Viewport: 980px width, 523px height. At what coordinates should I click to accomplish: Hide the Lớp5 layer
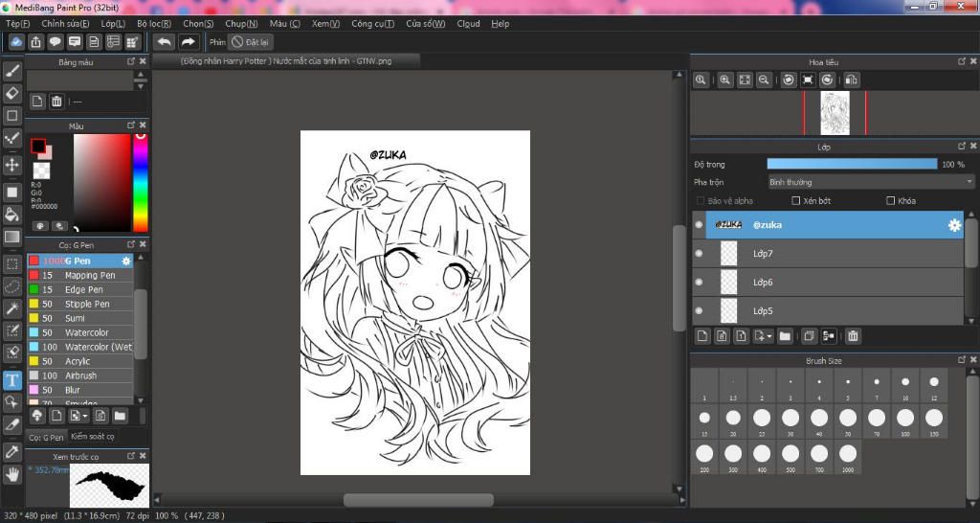699,311
